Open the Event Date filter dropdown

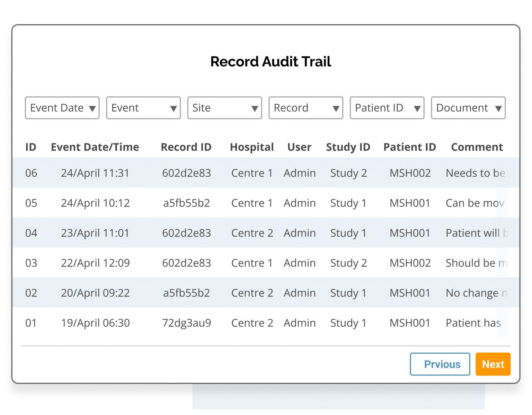tap(62, 108)
